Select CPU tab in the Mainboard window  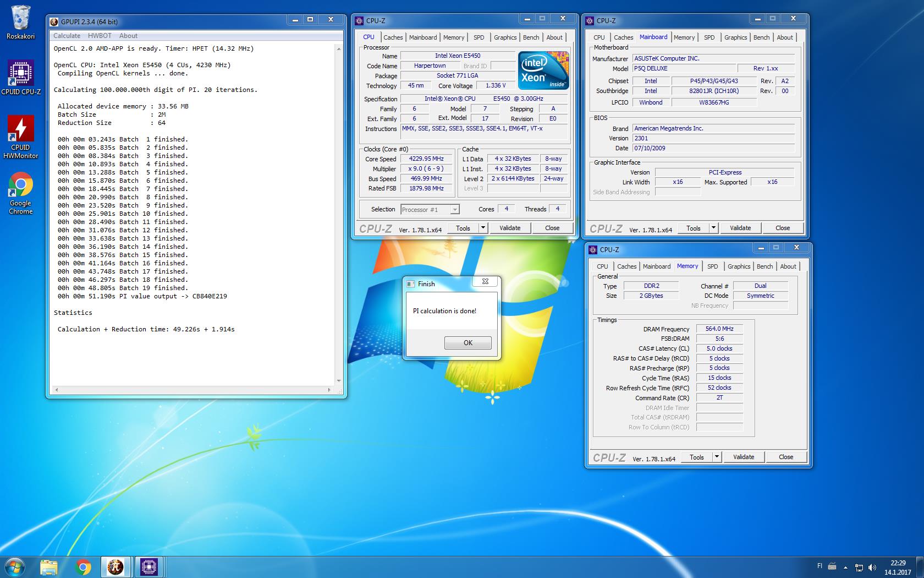pyautogui.click(x=599, y=37)
